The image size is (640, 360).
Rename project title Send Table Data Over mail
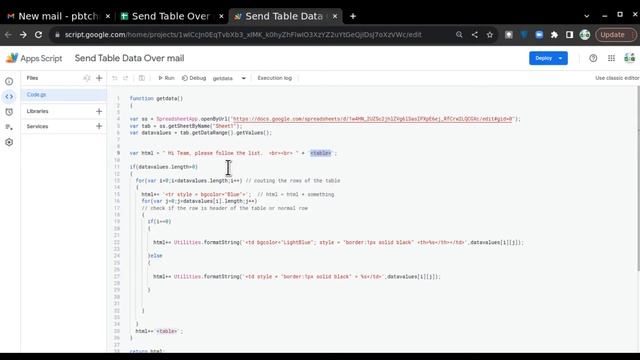point(129,58)
